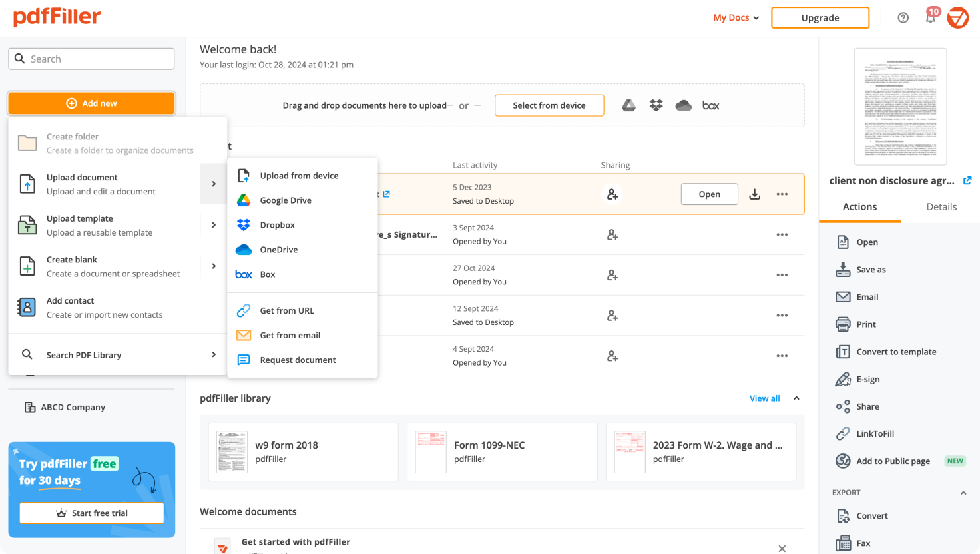This screenshot has width=980, height=554.
Task: Click the Search input field
Action: click(92, 59)
